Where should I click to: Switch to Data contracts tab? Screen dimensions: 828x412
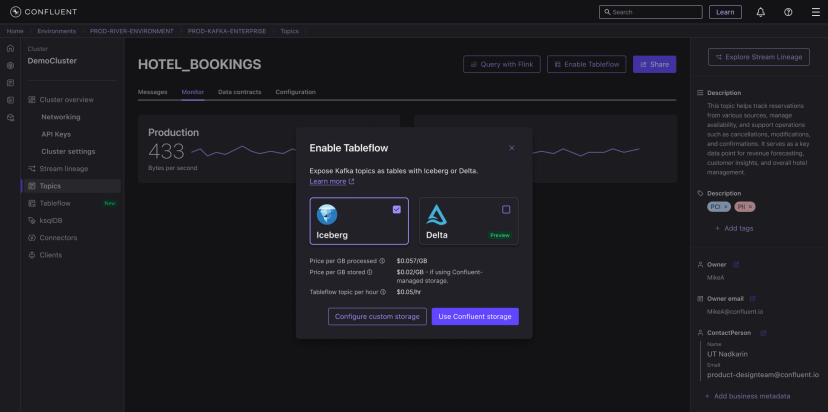pyautogui.click(x=240, y=92)
